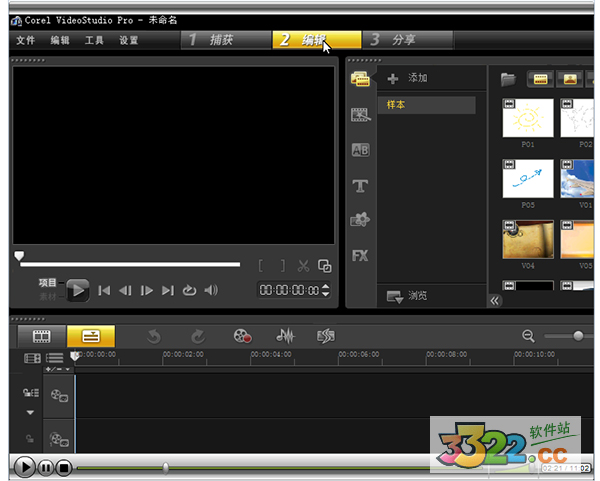Open the Graphics library icon
The width and height of the screenshot is (600, 481).
pyautogui.click(x=360, y=220)
